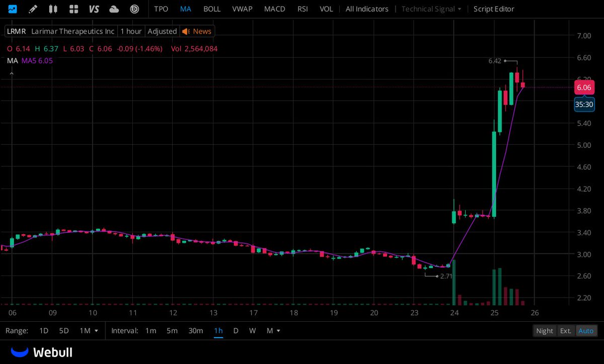Click the 35:30 countdown timer label
Image resolution: width=604 pixels, height=364 pixels.
(x=584, y=105)
